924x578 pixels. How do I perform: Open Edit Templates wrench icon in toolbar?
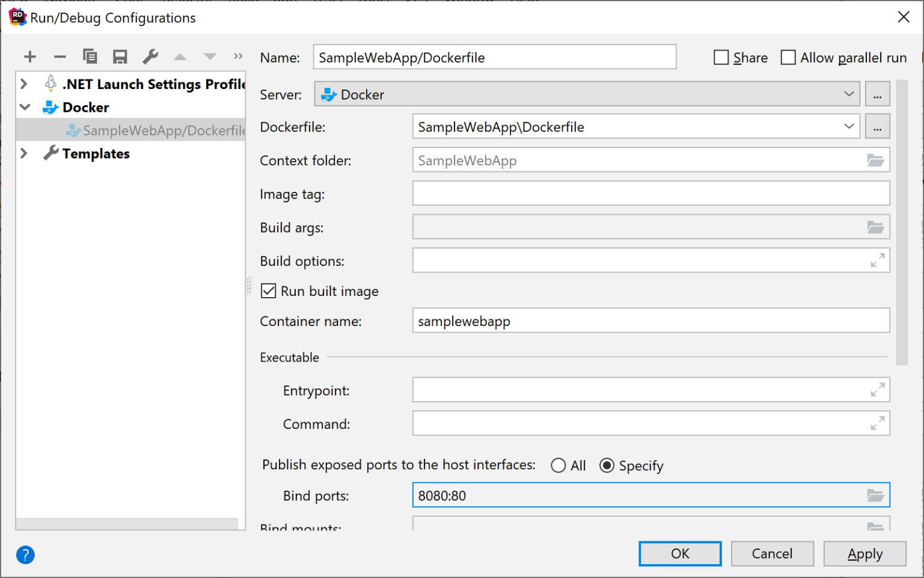[x=150, y=57]
